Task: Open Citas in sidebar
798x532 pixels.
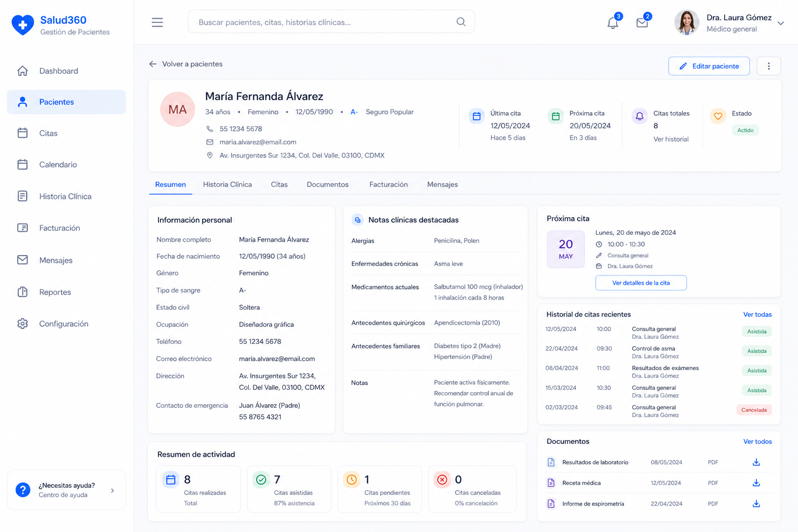Action: pyautogui.click(x=66, y=133)
